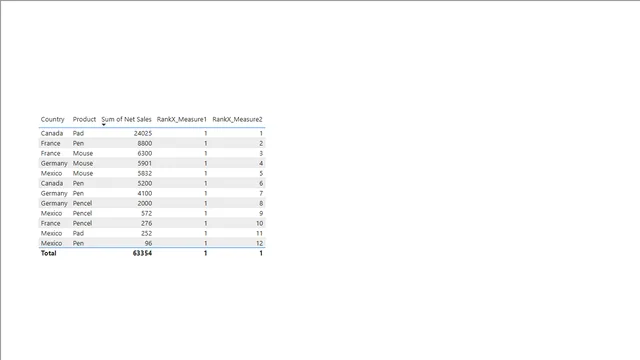Viewport: 640px width, 360px height.
Task: Click Canada in the 5200 row
Action: pos(52,183)
